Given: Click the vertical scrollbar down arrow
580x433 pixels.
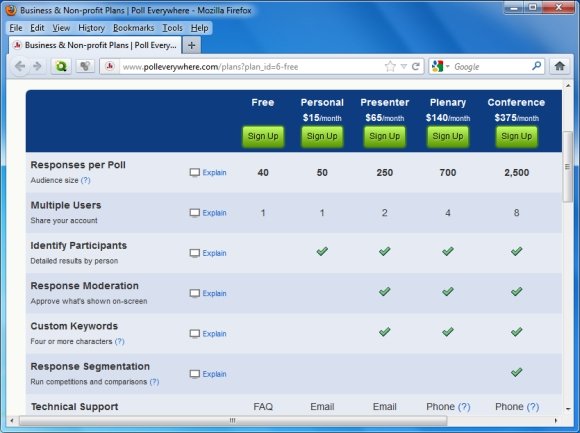Looking at the screenshot, I should (568, 409).
